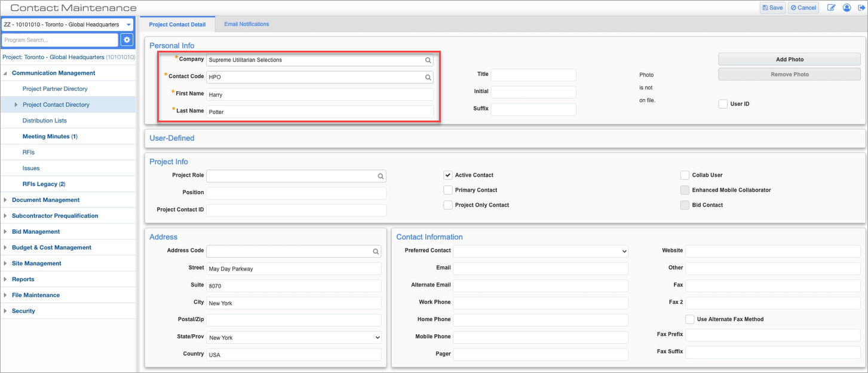Click the Postal/Zip field
Viewport: 868px width, 373px height.
click(x=294, y=320)
